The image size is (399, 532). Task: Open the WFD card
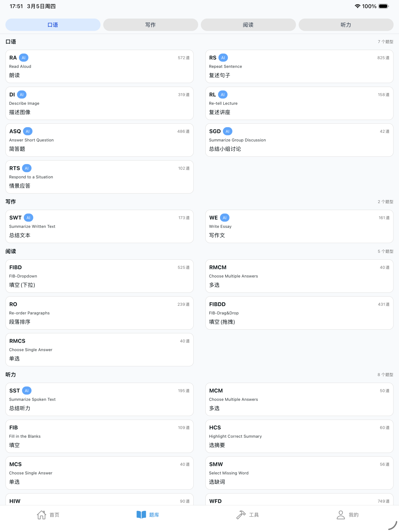pyautogui.click(x=299, y=499)
